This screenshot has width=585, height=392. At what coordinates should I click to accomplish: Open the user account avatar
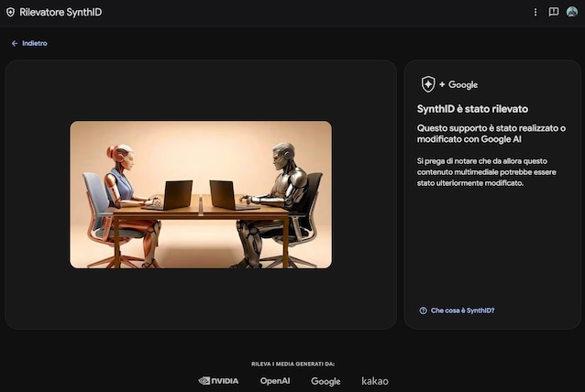[x=572, y=12]
